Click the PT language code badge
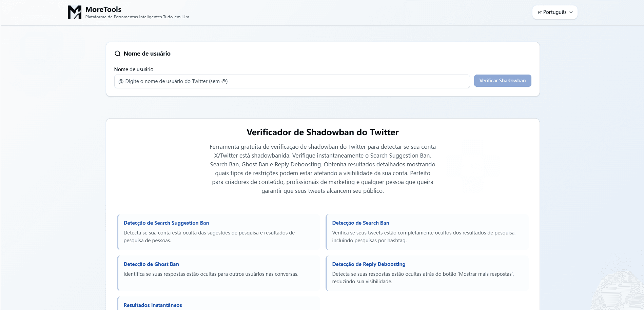Image resolution: width=644 pixels, height=310 pixels. pos(540,13)
